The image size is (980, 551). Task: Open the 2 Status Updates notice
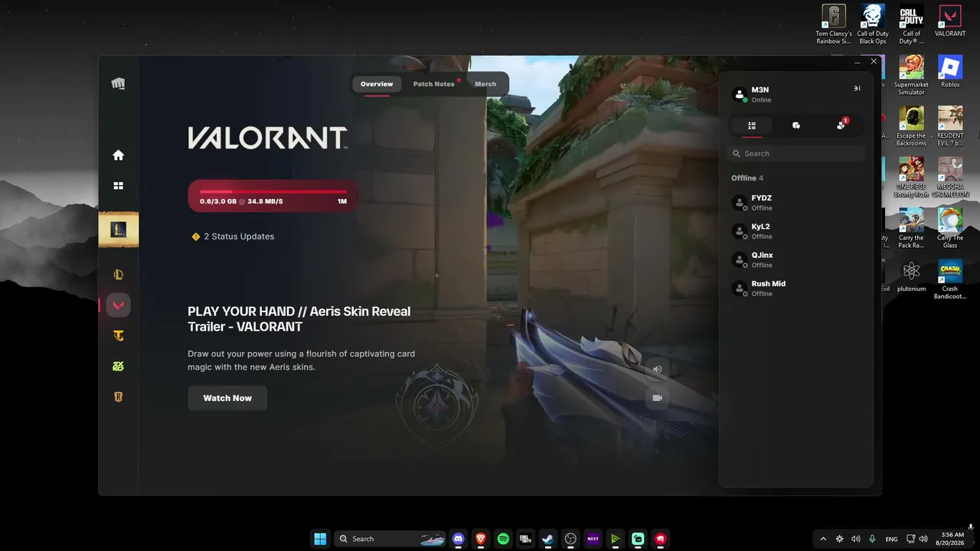233,236
